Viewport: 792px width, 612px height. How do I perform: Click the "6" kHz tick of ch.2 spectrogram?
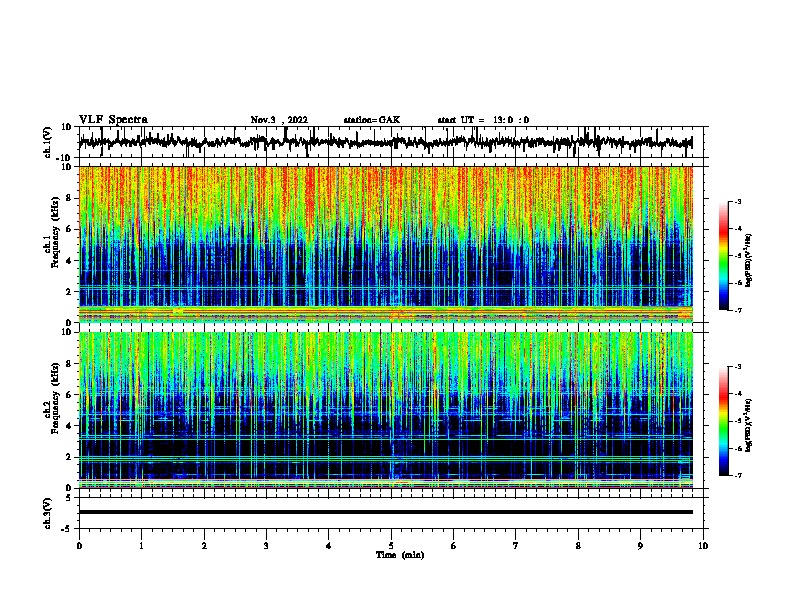click(x=70, y=394)
